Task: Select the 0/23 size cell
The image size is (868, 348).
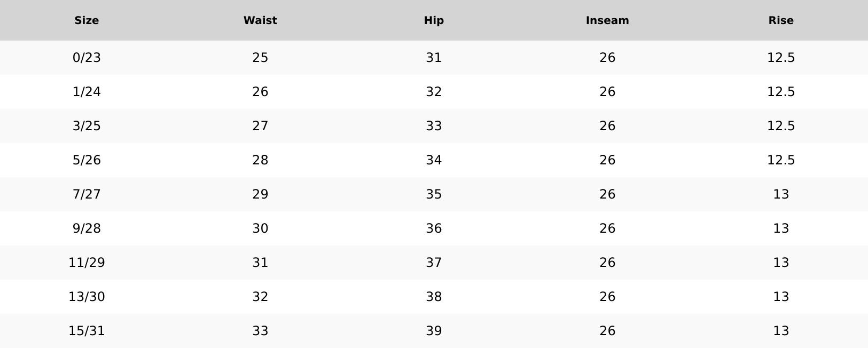Action: pos(87,58)
